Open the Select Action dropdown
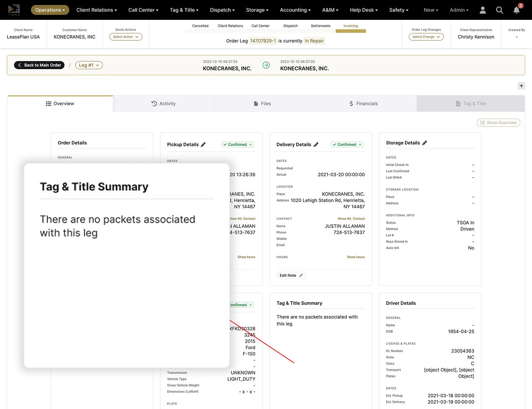The height and width of the screenshot is (409, 532). (126, 37)
